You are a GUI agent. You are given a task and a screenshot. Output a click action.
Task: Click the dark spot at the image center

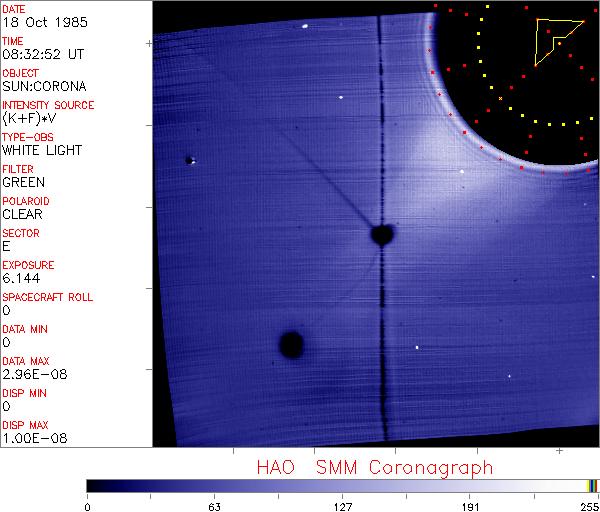pos(381,235)
